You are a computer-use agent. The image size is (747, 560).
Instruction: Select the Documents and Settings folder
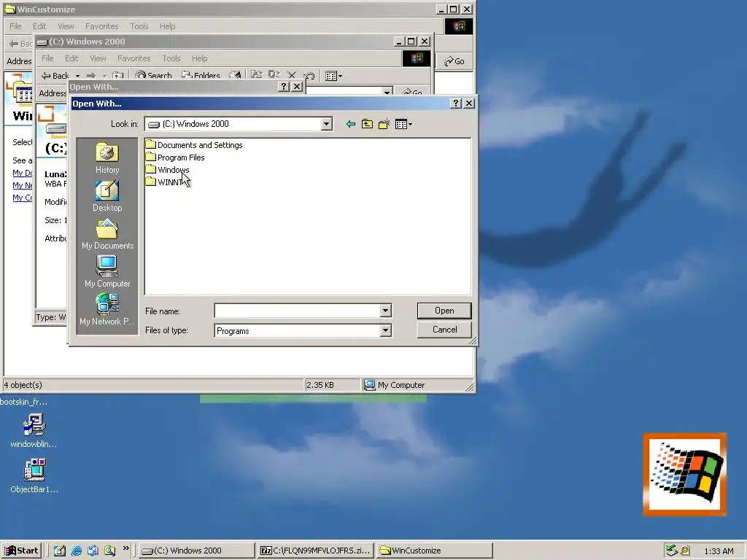click(194, 145)
